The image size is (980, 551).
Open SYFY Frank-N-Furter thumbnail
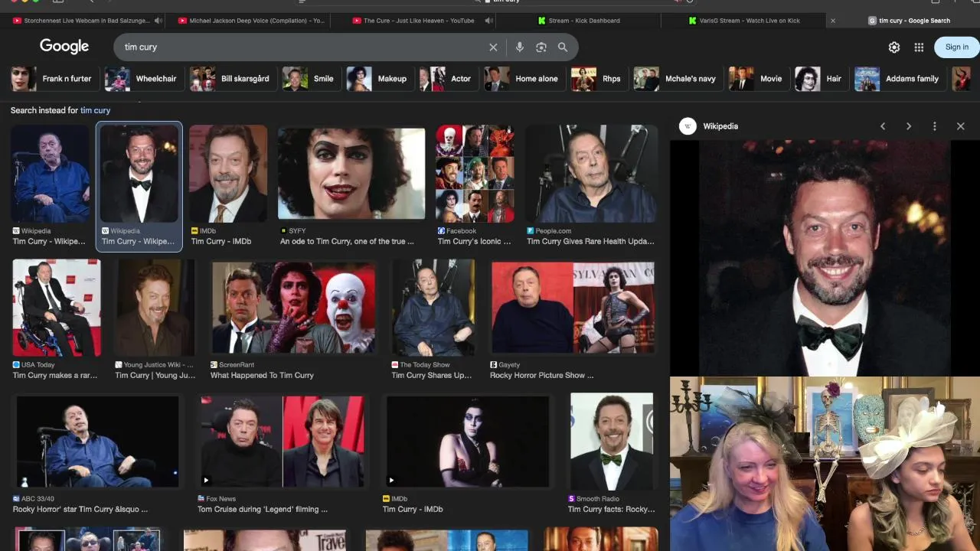(351, 174)
